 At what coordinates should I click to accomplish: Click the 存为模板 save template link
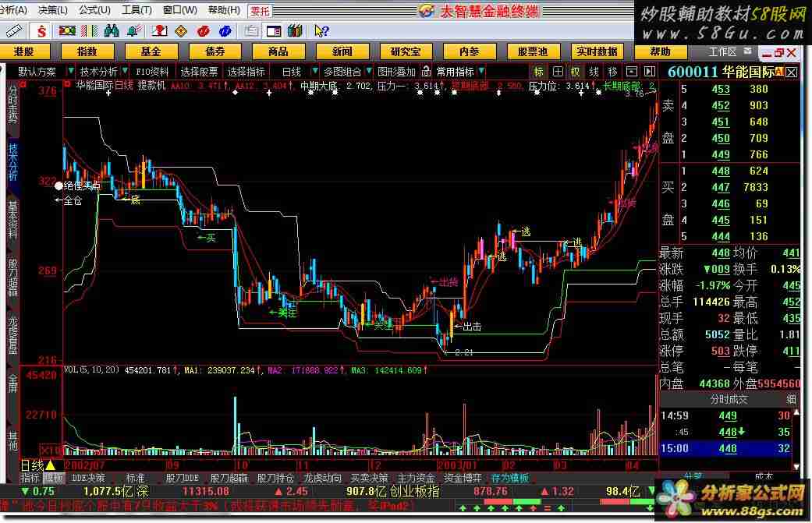pyautogui.click(x=510, y=479)
